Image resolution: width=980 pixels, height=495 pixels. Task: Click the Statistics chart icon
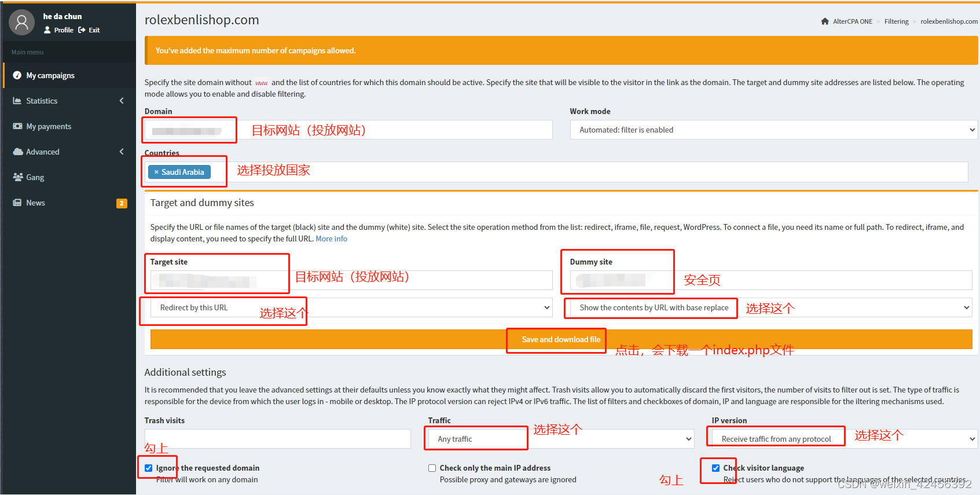click(17, 101)
